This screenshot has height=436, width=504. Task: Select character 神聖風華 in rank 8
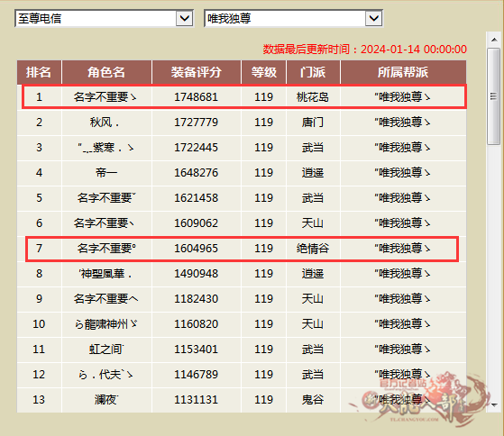tap(105, 274)
